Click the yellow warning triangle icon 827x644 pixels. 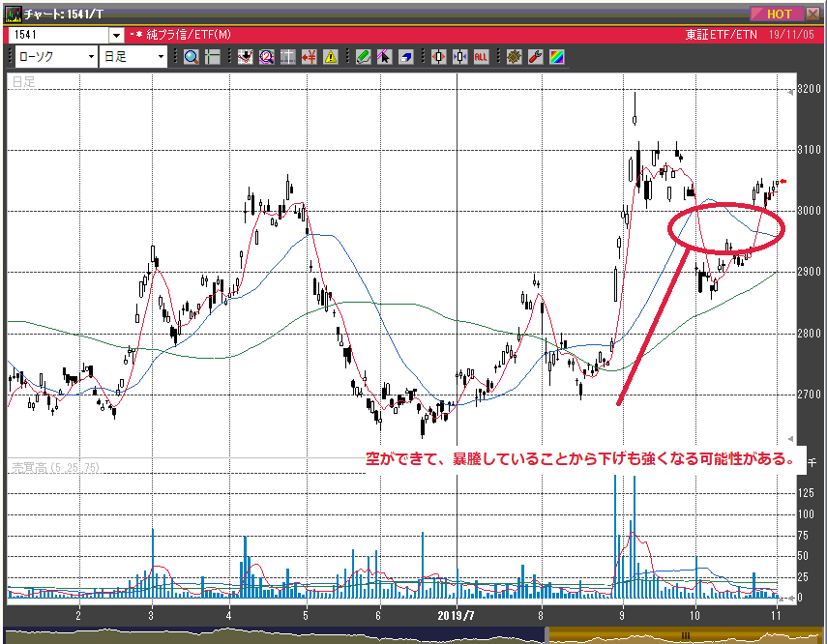coord(330,56)
